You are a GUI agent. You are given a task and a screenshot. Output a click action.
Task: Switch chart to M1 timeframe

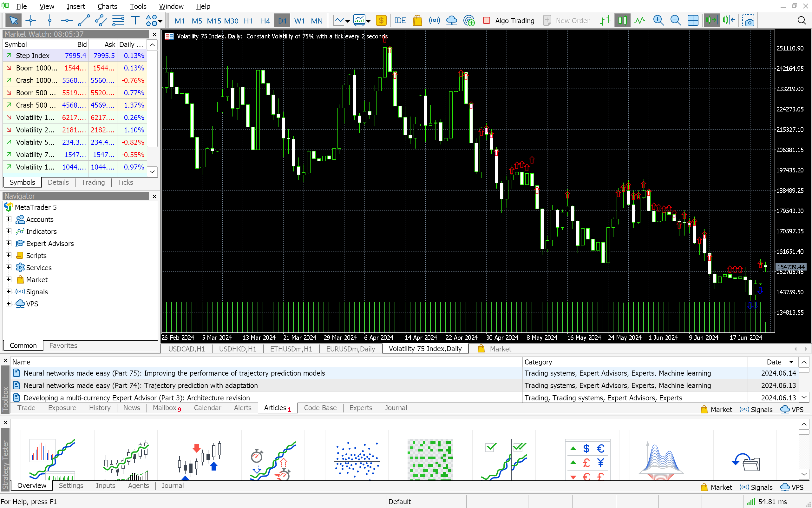tap(180, 21)
